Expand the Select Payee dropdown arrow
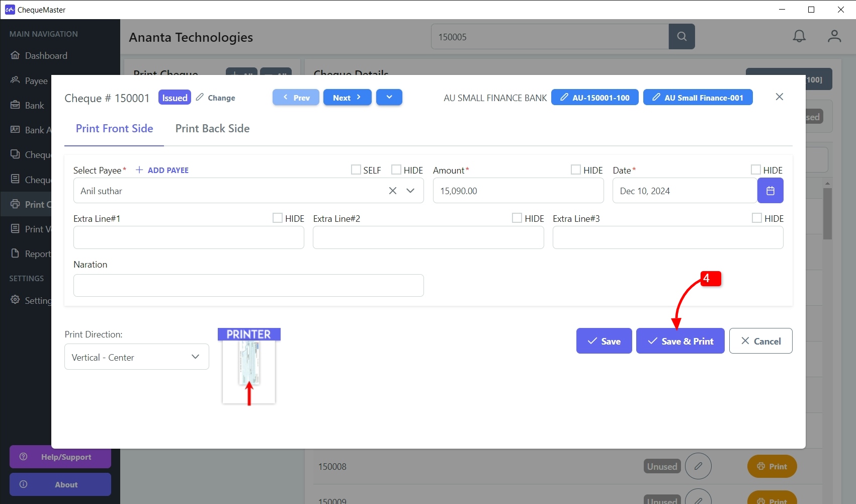 point(410,191)
